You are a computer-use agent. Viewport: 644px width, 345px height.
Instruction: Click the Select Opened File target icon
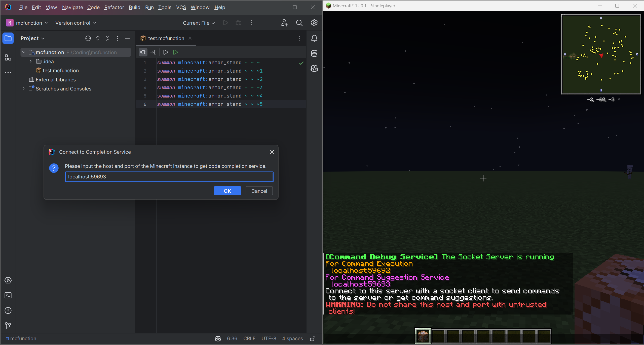click(x=88, y=38)
